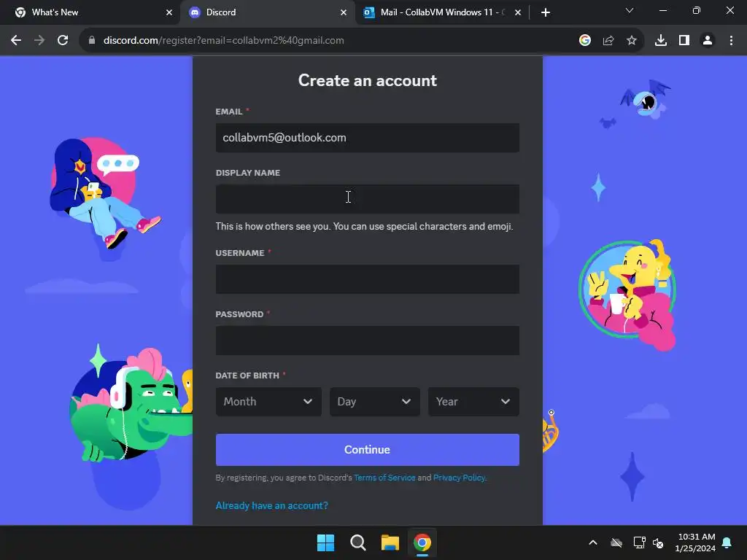Click network tray icon
Viewport: 747px width, 560px height.
pyautogui.click(x=639, y=542)
